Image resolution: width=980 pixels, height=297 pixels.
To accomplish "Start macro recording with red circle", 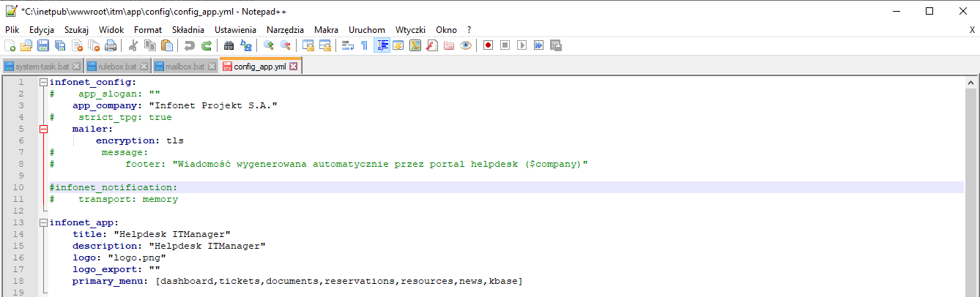I will click(x=489, y=45).
